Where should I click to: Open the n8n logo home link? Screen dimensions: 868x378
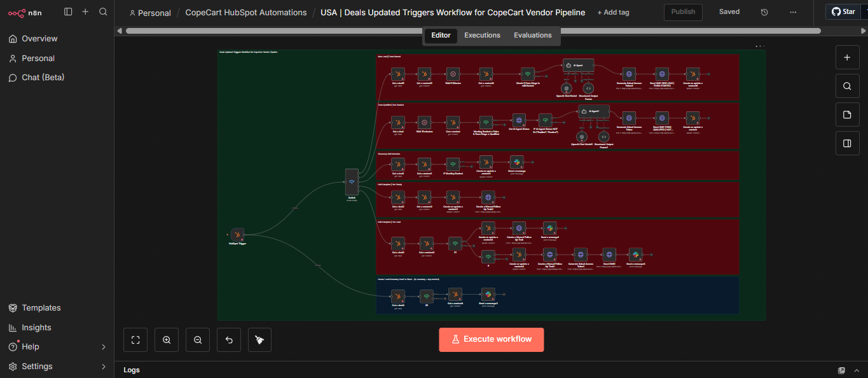pos(25,12)
